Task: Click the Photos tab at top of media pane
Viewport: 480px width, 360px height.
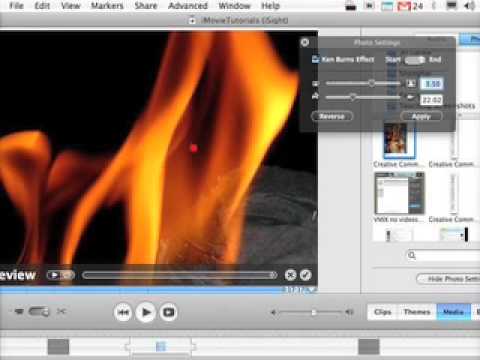Action: (470, 40)
